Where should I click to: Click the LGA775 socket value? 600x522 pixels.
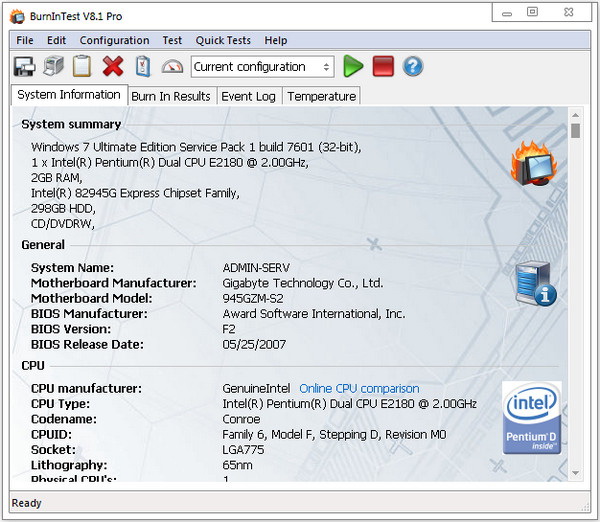click(243, 450)
